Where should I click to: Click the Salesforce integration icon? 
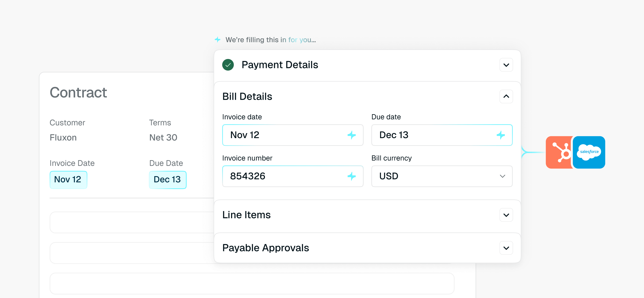click(x=589, y=152)
